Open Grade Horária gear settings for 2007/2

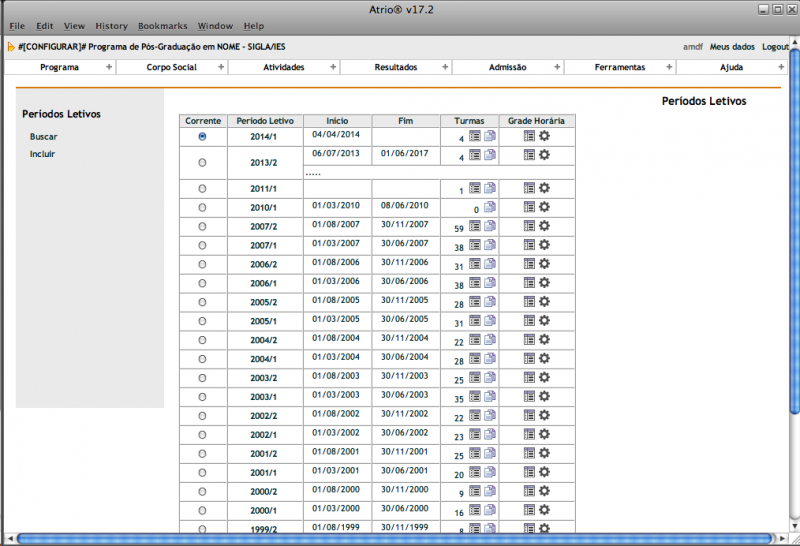(x=544, y=226)
